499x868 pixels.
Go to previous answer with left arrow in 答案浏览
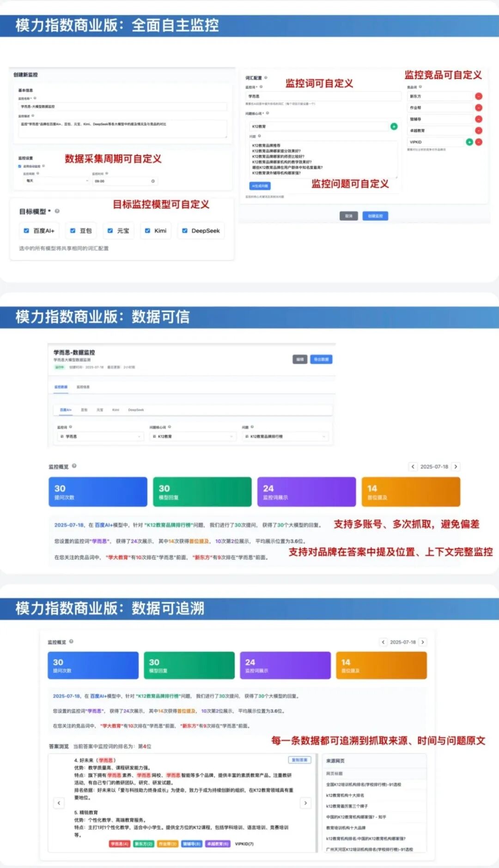pyautogui.click(x=59, y=803)
